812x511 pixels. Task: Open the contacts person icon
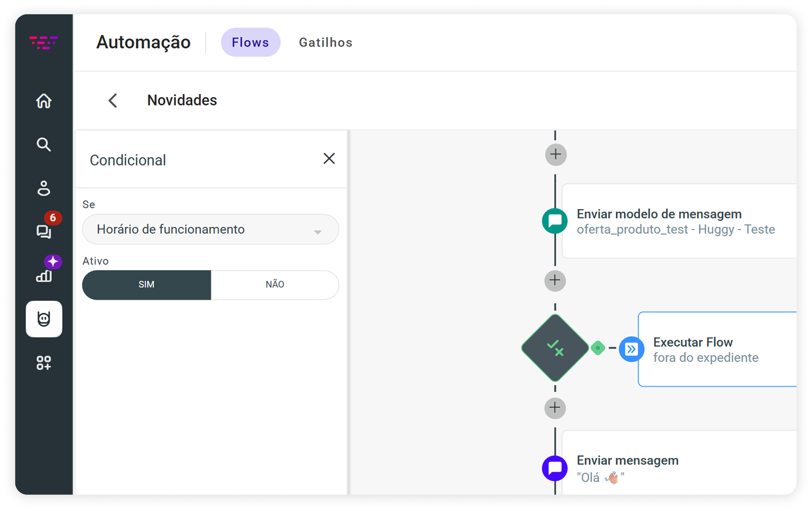[44, 188]
